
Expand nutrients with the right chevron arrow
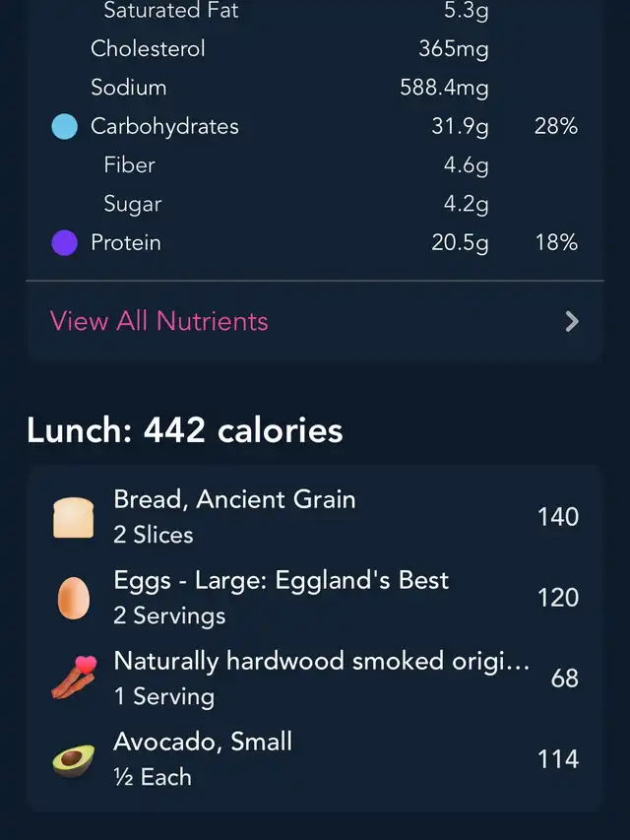[x=572, y=321]
